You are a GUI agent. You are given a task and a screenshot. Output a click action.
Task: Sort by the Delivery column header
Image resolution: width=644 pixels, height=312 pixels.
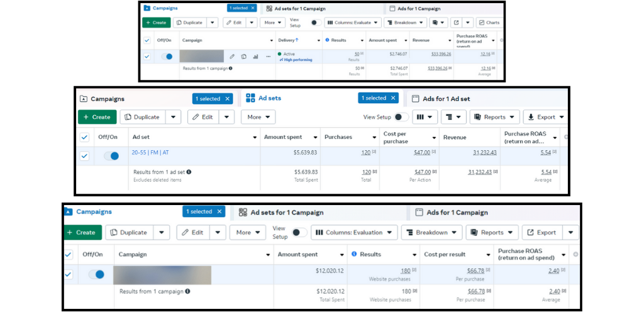pos(287,40)
